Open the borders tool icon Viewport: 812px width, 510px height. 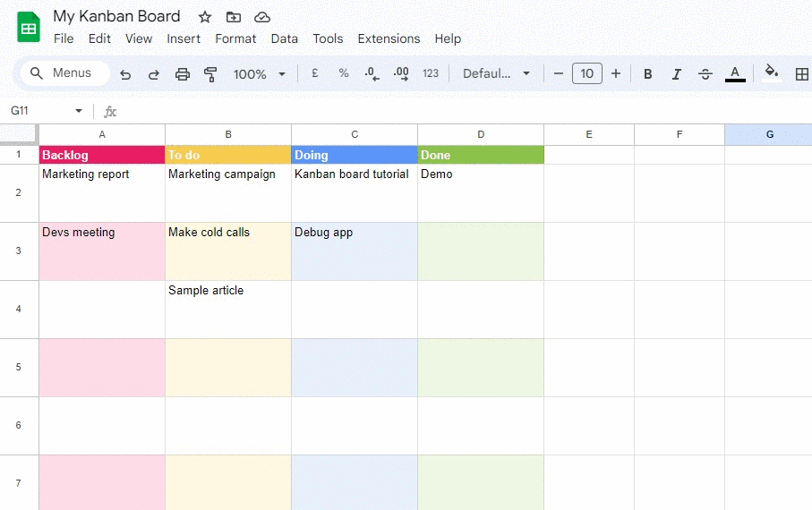pyautogui.click(x=801, y=74)
